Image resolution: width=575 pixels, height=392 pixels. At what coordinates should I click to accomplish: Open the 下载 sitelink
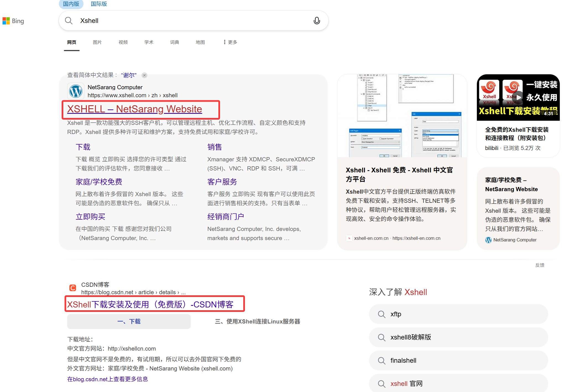(x=83, y=147)
